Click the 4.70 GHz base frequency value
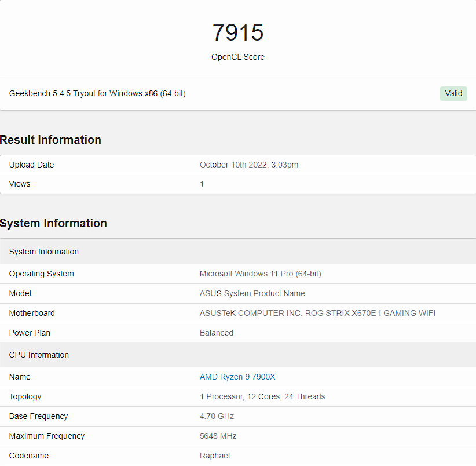The width and height of the screenshot is (476, 466). pos(217,416)
